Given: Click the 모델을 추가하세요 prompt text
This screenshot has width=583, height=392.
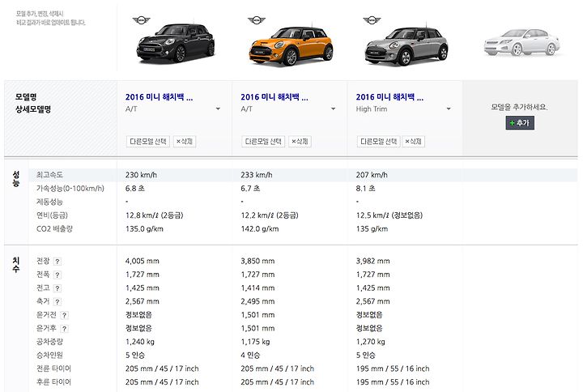Looking at the screenshot, I should tap(519, 107).
